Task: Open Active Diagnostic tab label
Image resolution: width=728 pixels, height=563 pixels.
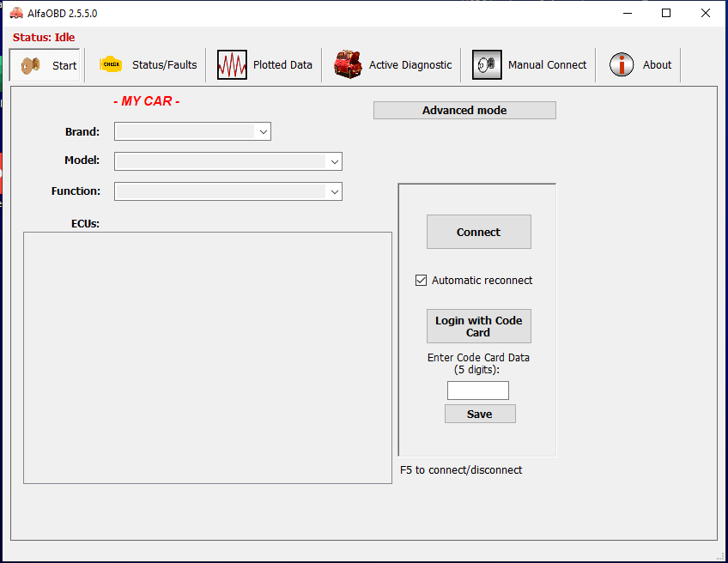Action: (410, 65)
